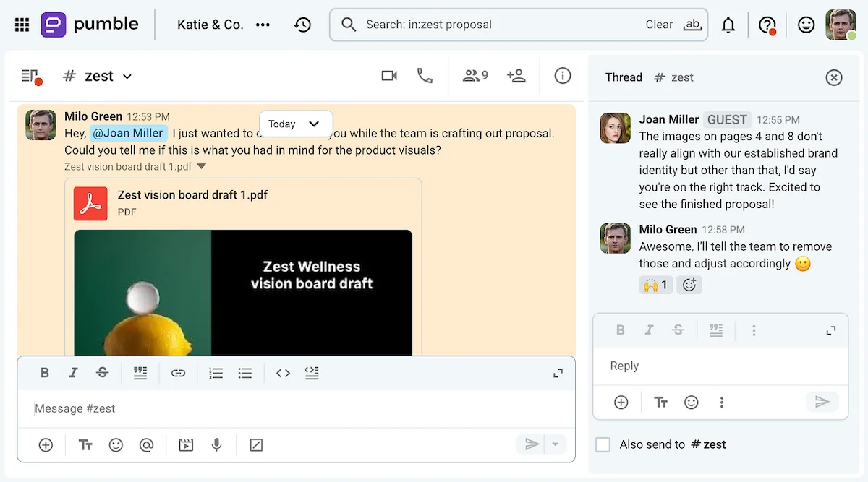Open the Today date navigation dropdown
Image resolution: width=868 pixels, height=482 pixels.
295,124
